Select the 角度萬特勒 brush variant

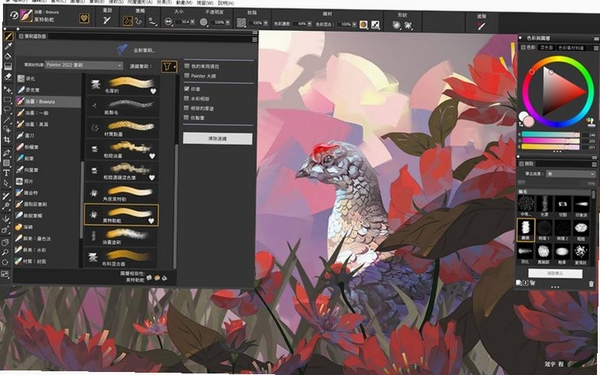(122, 193)
